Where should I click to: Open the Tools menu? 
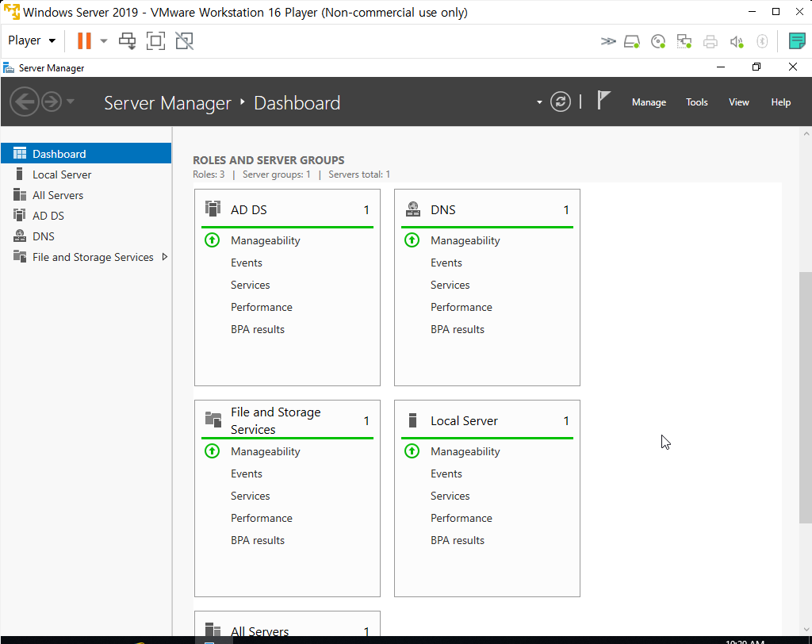pyautogui.click(x=696, y=102)
